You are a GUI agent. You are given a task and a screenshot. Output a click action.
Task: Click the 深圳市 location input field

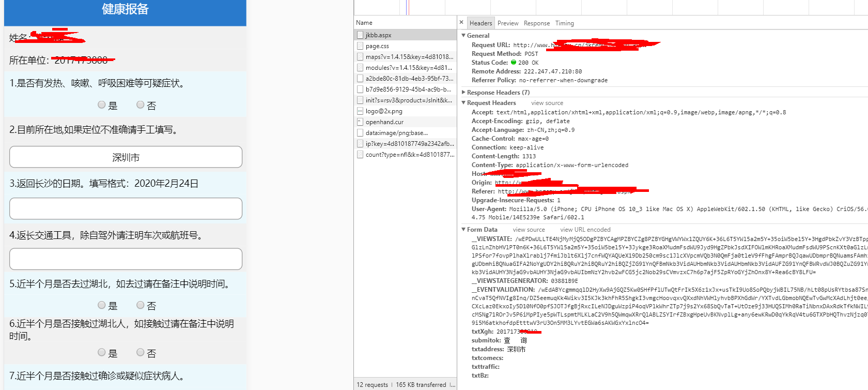126,157
